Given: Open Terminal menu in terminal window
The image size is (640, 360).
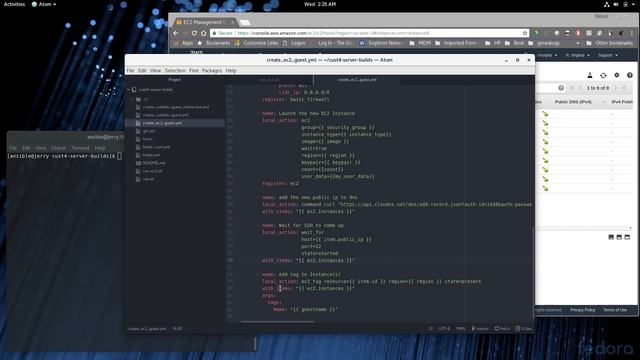Looking at the screenshot, I should 80,148.
